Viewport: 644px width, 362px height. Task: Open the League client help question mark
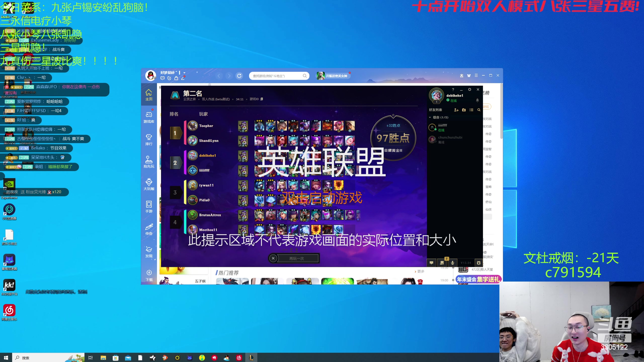coord(453,89)
